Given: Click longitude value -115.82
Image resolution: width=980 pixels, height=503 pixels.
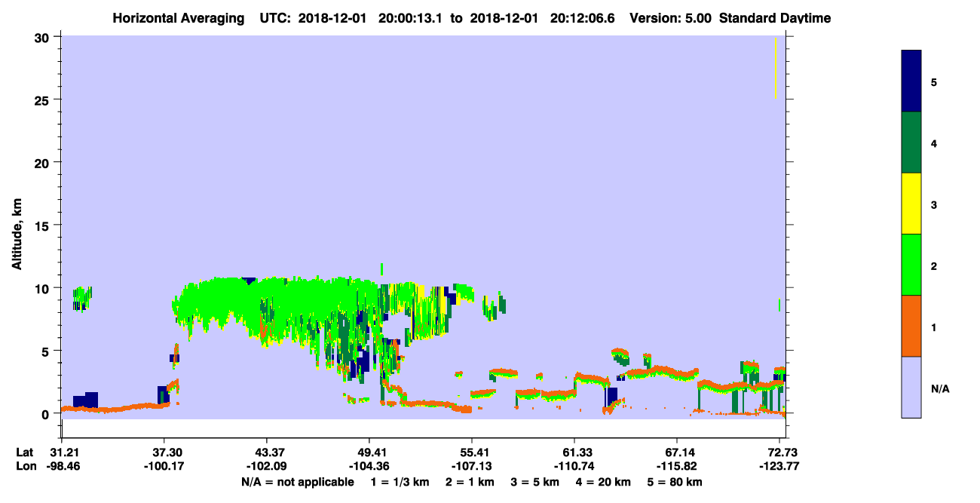Looking at the screenshot, I should pyautogui.click(x=677, y=466).
